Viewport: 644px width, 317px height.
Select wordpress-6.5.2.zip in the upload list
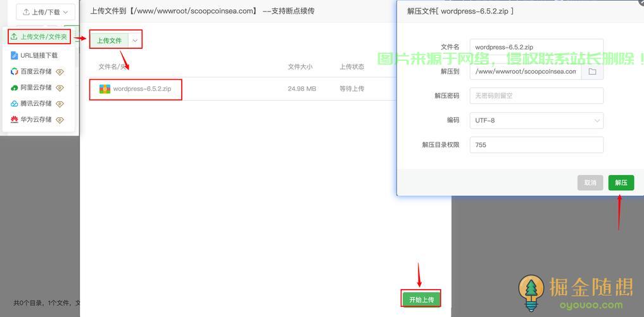pos(142,89)
